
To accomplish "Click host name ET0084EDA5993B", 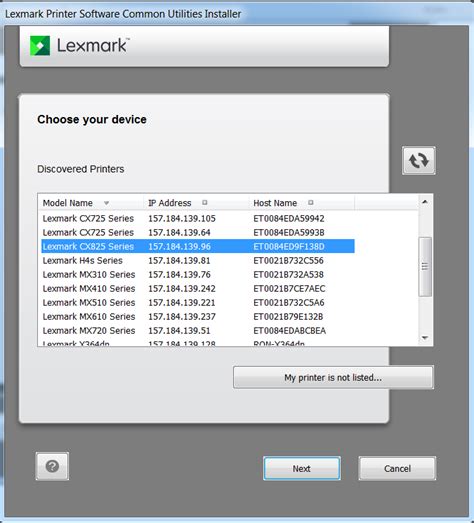I will pyautogui.click(x=289, y=232).
